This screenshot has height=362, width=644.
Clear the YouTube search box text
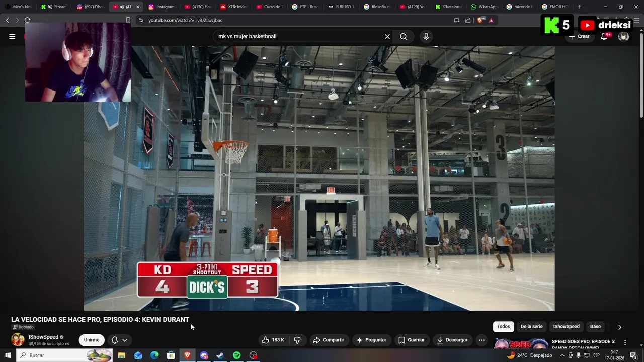click(387, 36)
